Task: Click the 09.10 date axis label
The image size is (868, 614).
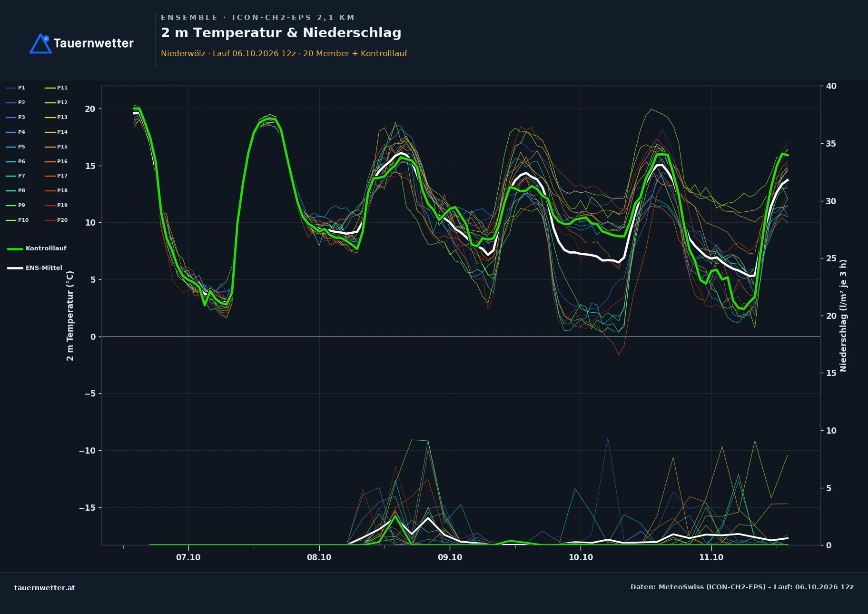Action: coord(450,557)
